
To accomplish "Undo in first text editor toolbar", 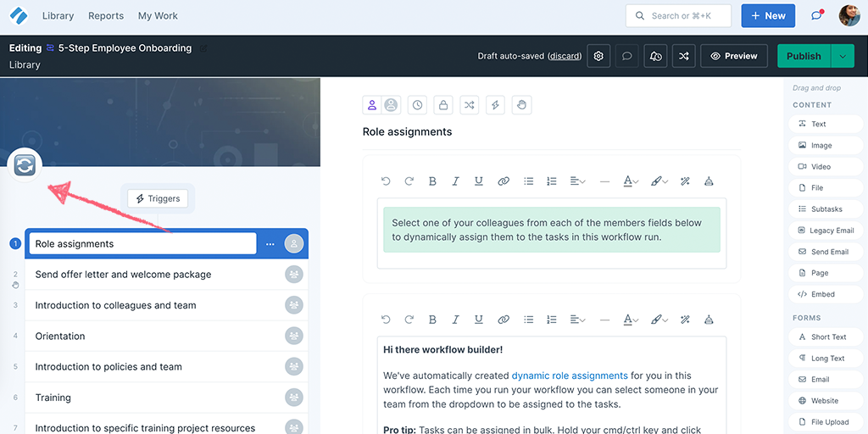I will 386,181.
